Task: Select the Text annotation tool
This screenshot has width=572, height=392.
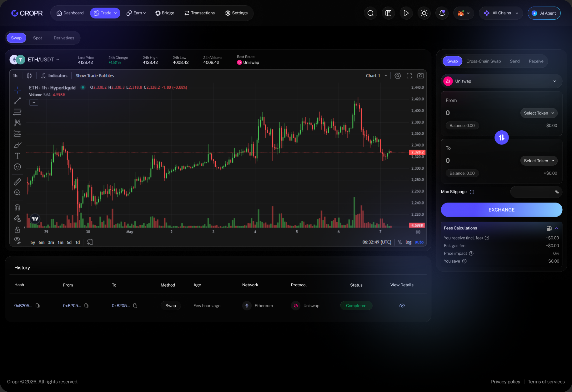Action: pyautogui.click(x=18, y=156)
